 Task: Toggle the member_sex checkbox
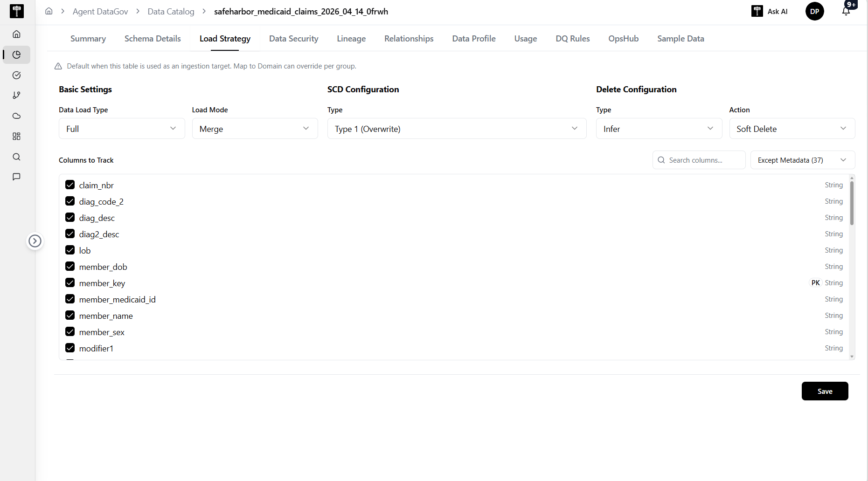(x=70, y=332)
